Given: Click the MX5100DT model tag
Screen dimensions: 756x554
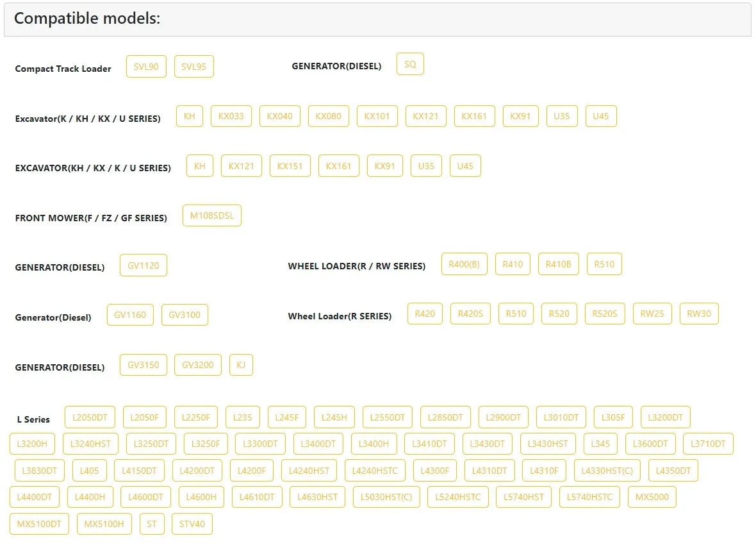Looking at the screenshot, I should (39, 524).
